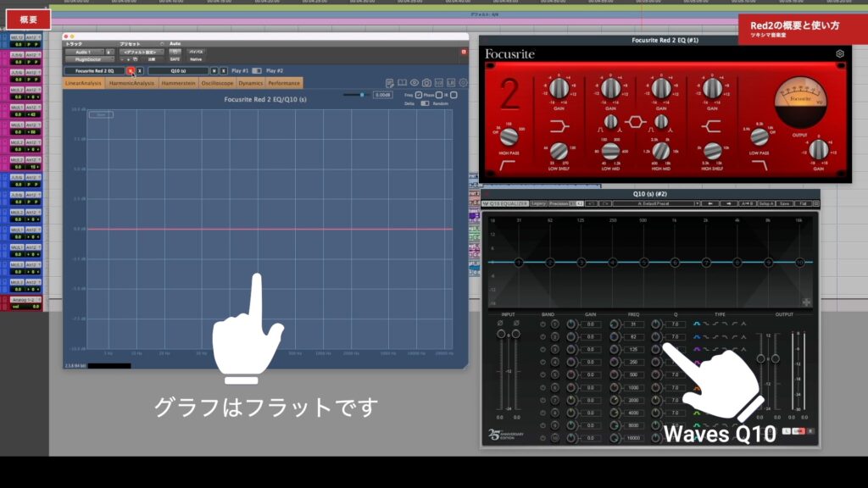Click Q10 band 1 frequency value field
The image size is (868, 488).
(x=633, y=324)
